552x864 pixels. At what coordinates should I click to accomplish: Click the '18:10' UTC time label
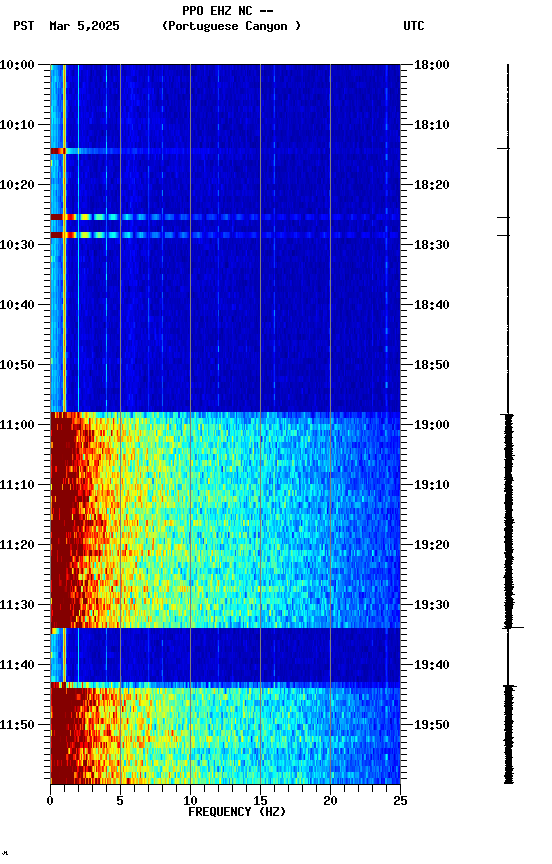click(x=432, y=125)
